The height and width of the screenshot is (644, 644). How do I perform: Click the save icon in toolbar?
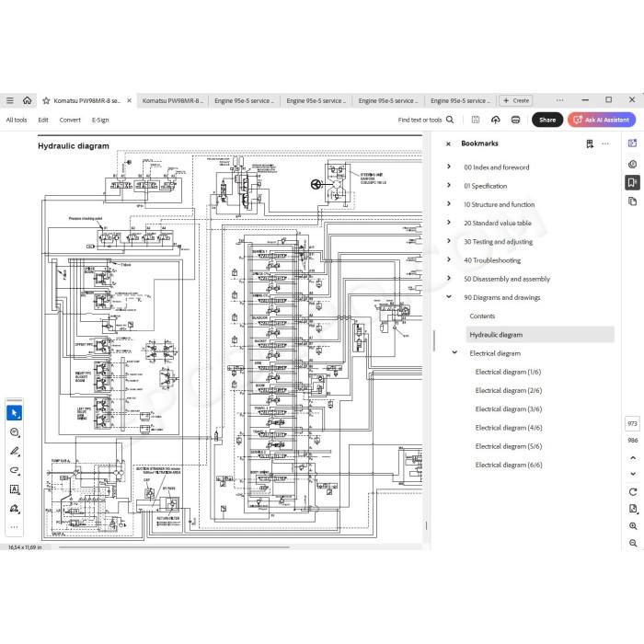(x=476, y=120)
